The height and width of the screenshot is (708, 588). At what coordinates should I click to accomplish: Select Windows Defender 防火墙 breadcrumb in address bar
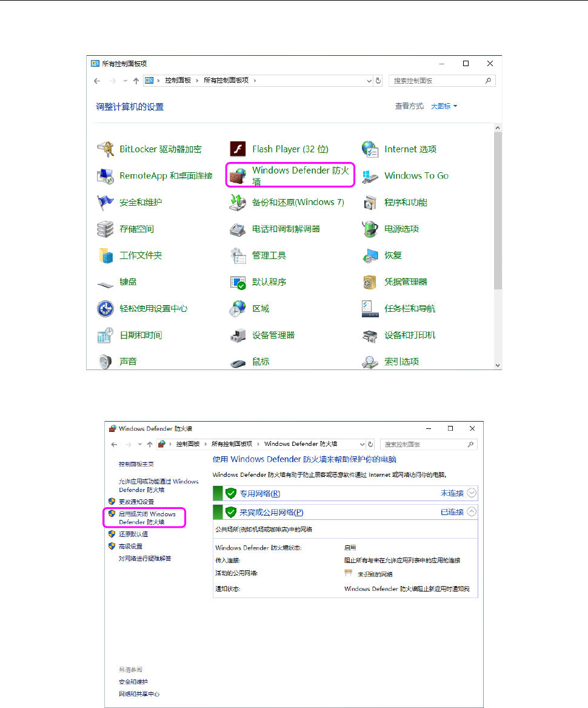(301, 444)
